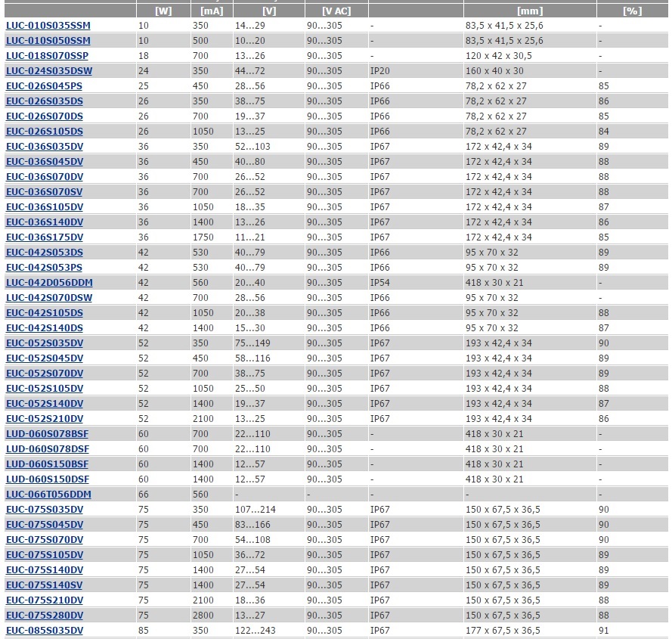Open the EUC-075S140SV product link
The height and width of the screenshot is (639, 672).
(x=44, y=585)
